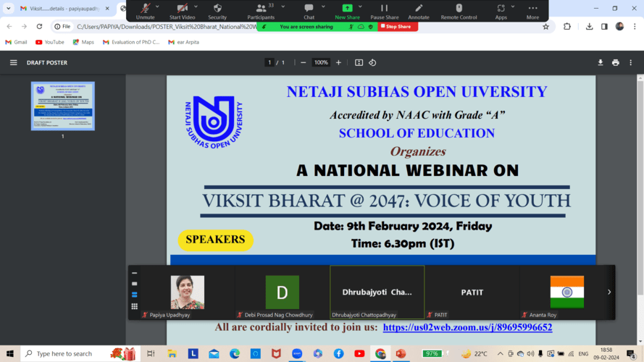Open Chrome profile avatar
The height and width of the screenshot is (362, 644).
[620, 27]
